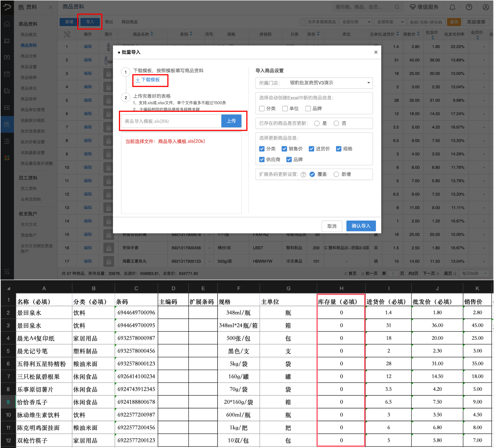Expand the 全部分类 category dropdown
The height and width of the screenshot is (448, 494).
(356, 22)
